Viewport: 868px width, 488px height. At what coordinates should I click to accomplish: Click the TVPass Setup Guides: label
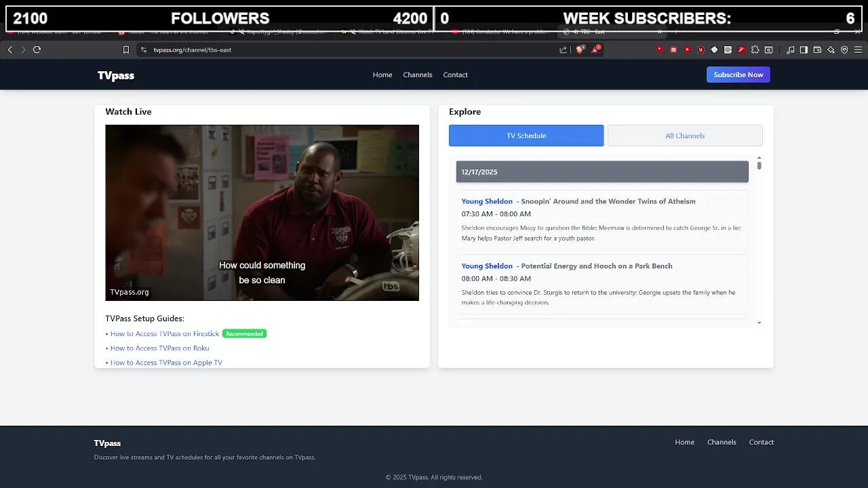pyautogui.click(x=144, y=319)
